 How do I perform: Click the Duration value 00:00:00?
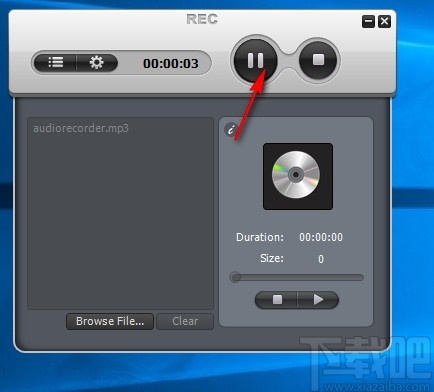point(321,237)
